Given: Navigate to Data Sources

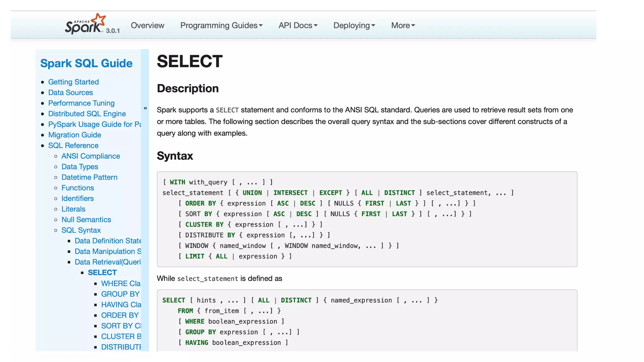Looking at the screenshot, I should coord(70,93).
